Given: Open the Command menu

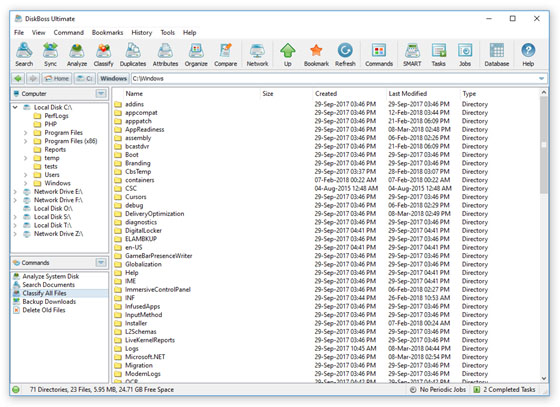Looking at the screenshot, I should (69, 32).
